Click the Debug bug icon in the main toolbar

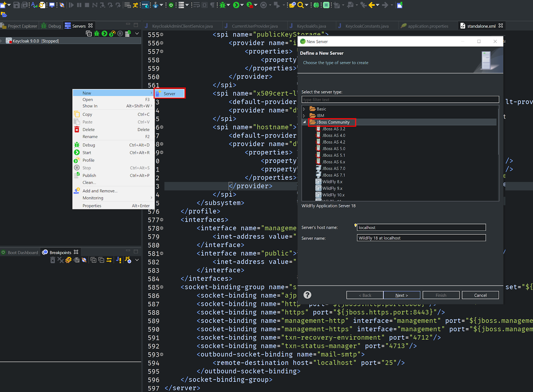click(223, 5)
